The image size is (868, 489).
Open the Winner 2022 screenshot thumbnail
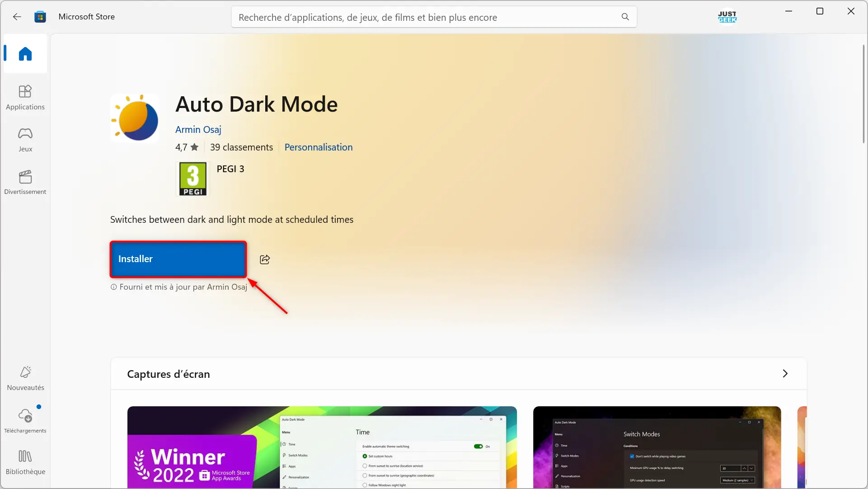coord(322,447)
